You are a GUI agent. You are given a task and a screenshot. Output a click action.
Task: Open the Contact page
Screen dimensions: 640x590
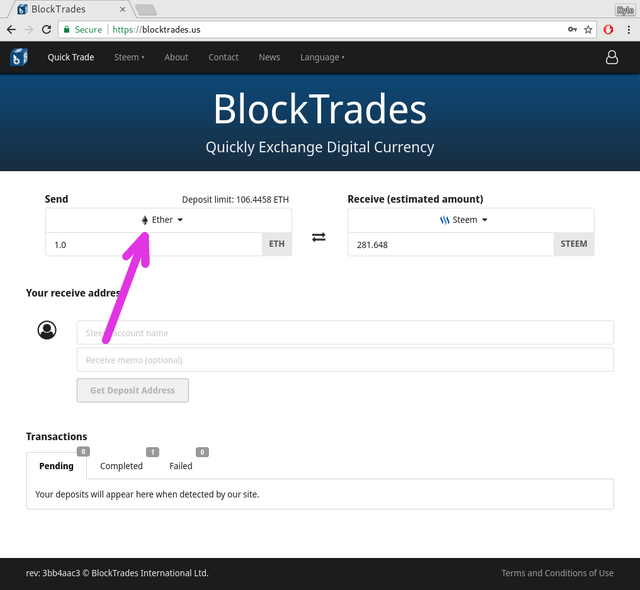click(x=223, y=57)
